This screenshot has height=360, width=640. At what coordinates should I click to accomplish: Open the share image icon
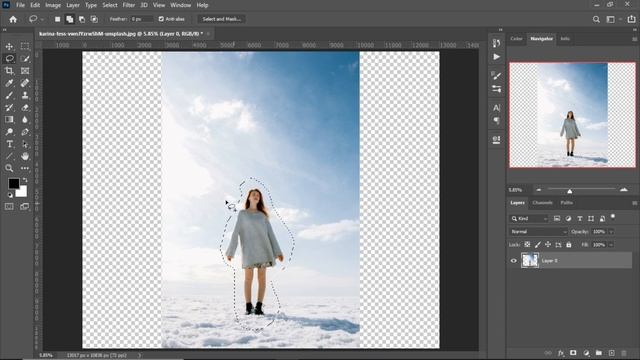point(631,19)
